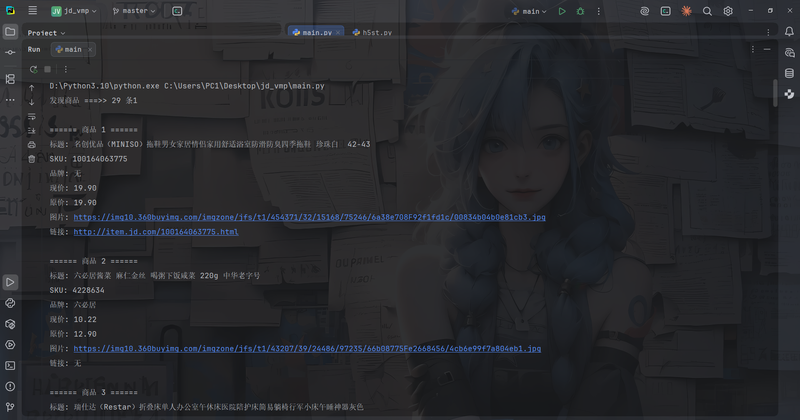Jump down the stack trace arrow
Viewport: 800px width, 420px height.
point(32,102)
